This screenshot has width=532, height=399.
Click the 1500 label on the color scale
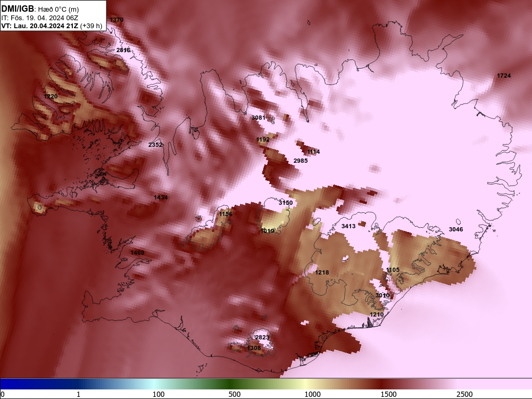click(388, 394)
